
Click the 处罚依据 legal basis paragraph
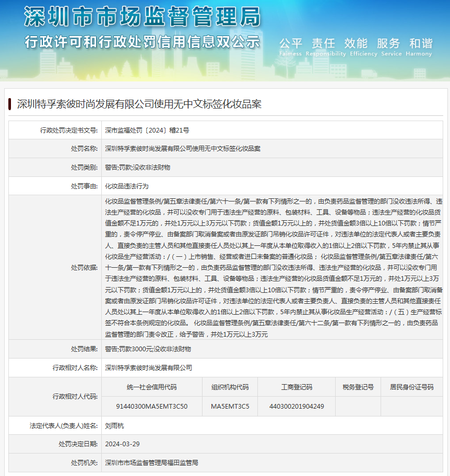coord(274,267)
